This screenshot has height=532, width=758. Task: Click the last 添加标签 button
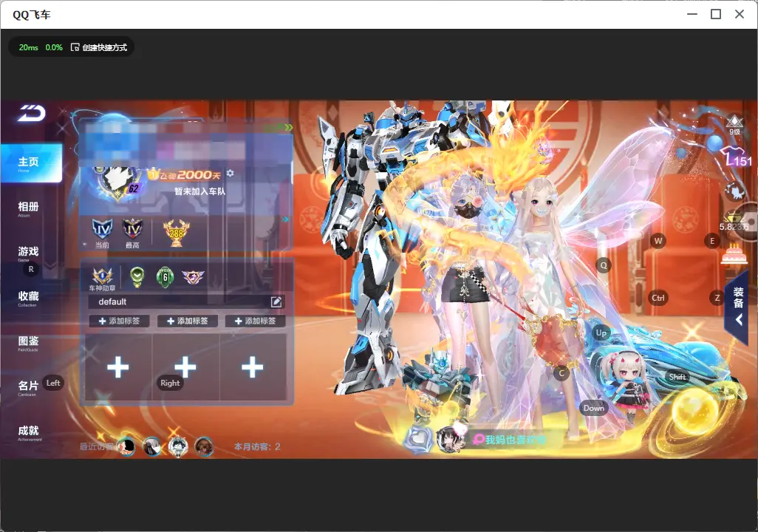pyautogui.click(x=255, y=321)
